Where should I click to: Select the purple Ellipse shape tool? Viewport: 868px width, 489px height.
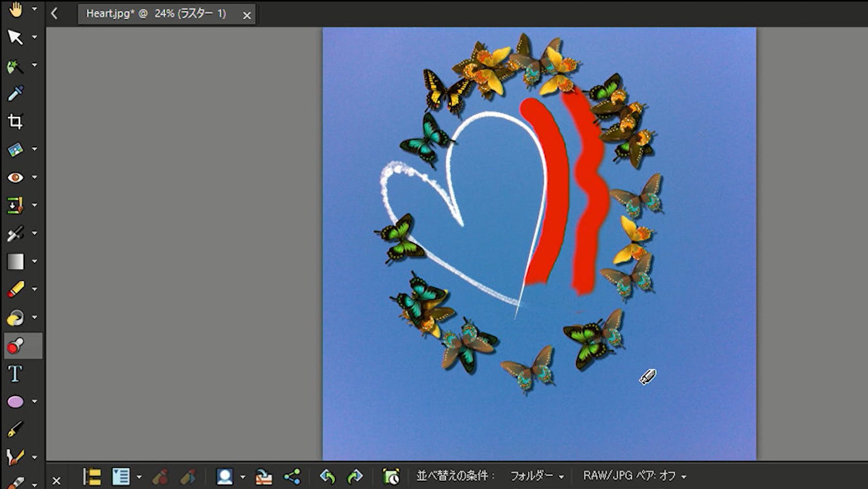point(15,401)
